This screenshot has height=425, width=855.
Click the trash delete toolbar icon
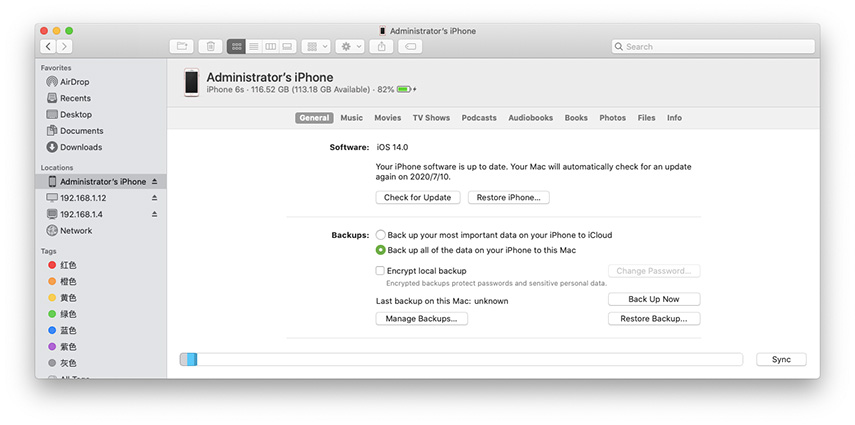(210, 47)
